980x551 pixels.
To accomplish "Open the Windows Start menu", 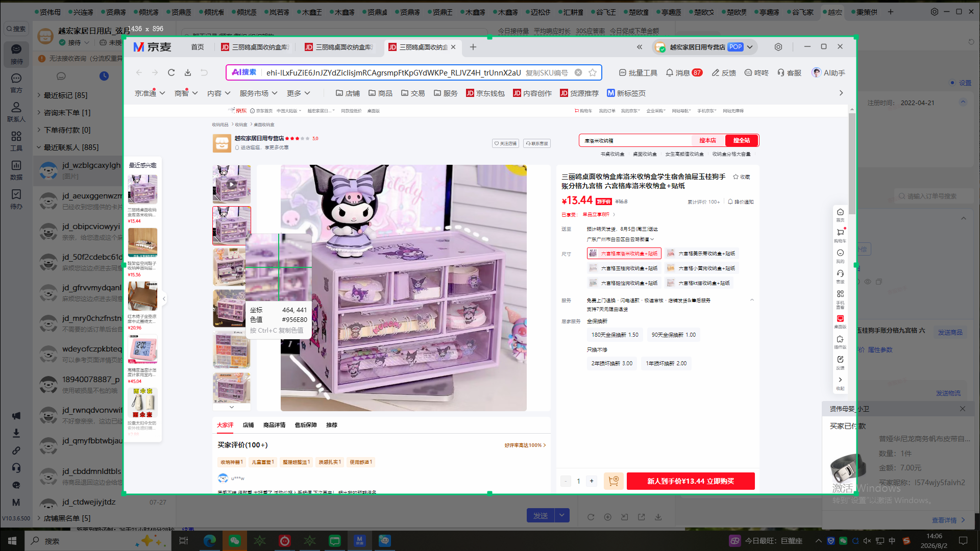I will (x=12, y=541).
